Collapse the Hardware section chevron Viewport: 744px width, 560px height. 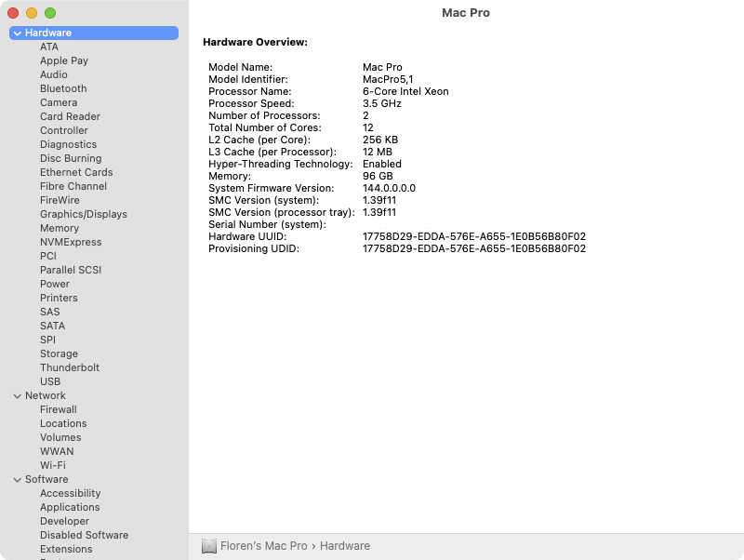coord(18,33)
